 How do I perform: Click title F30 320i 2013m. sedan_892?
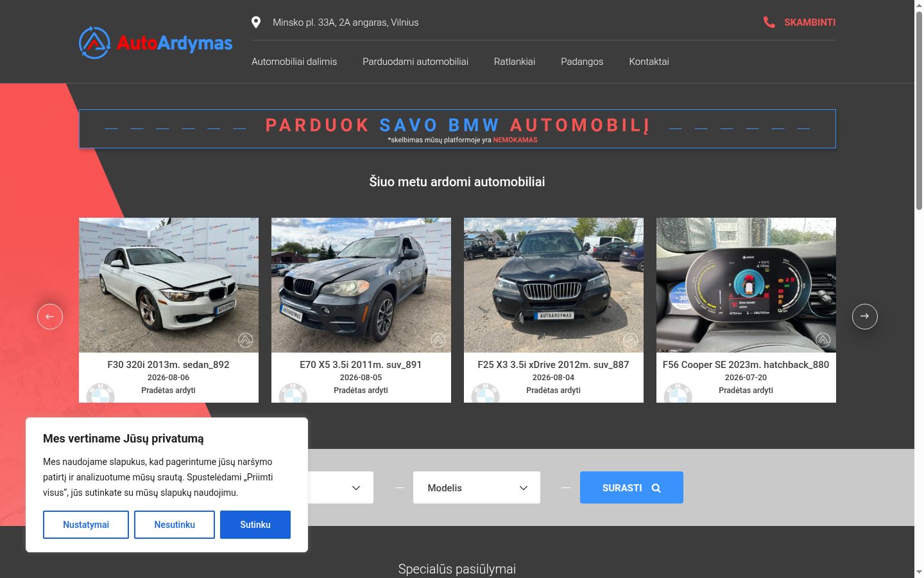point(168,364)
